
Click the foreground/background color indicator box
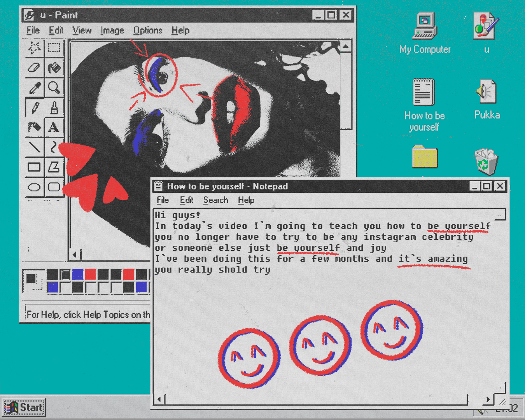[33, 281]
